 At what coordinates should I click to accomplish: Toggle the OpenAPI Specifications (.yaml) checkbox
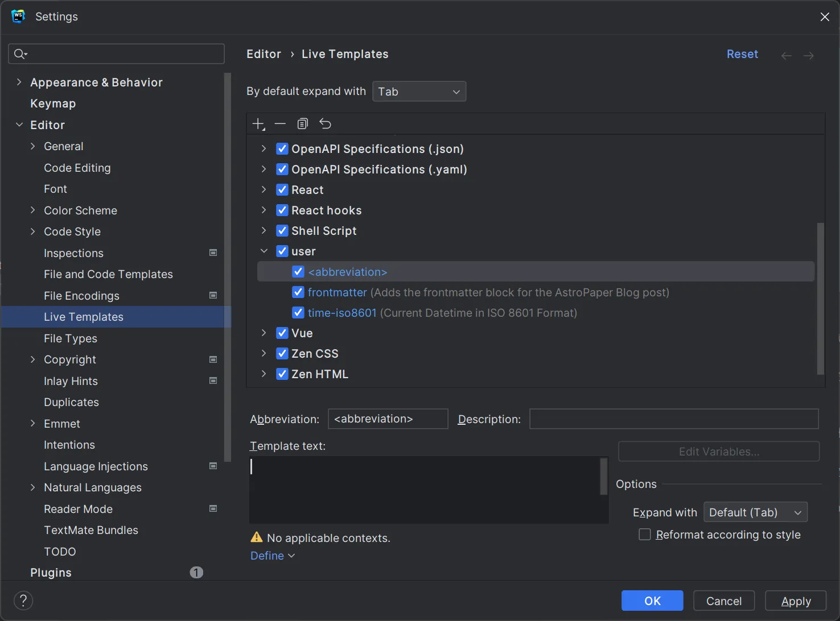click(282, 169)
